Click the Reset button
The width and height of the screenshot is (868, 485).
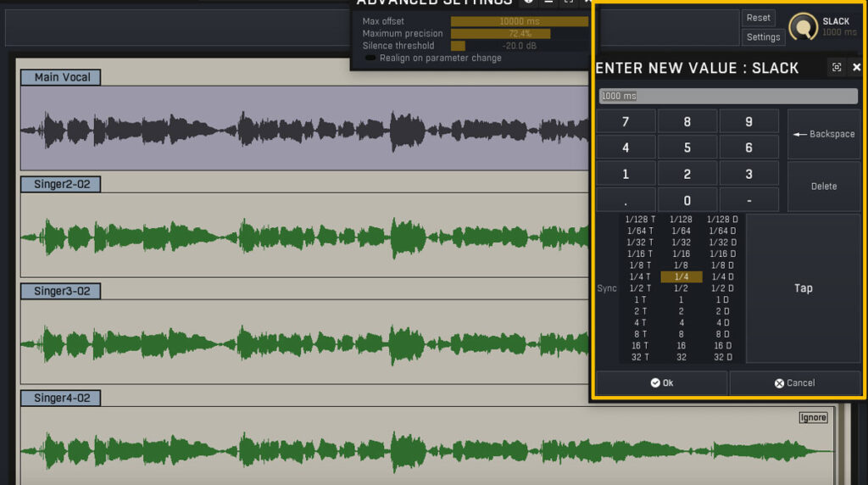click(x=759, y=18)
